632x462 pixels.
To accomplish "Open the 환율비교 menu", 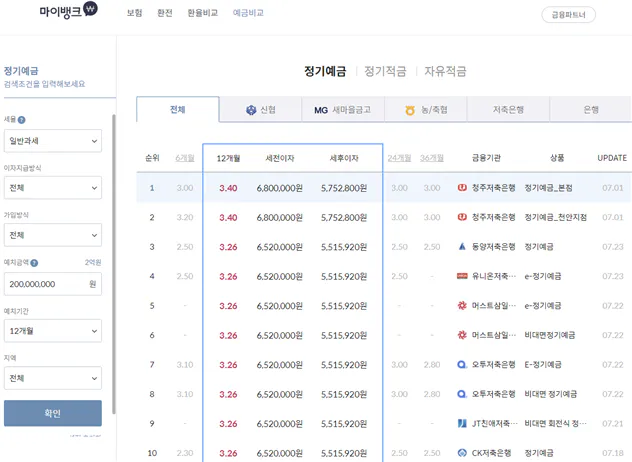I will point(203,13).
